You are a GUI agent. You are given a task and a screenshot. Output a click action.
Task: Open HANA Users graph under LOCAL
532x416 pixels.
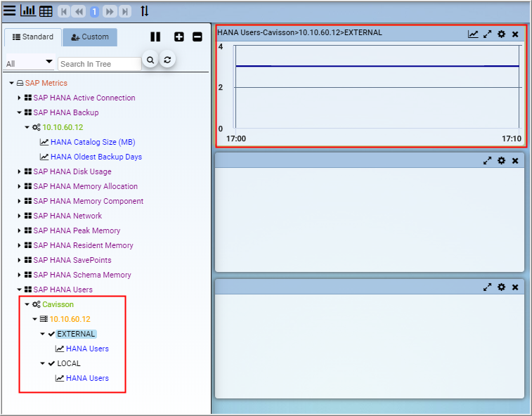point(87,378)
